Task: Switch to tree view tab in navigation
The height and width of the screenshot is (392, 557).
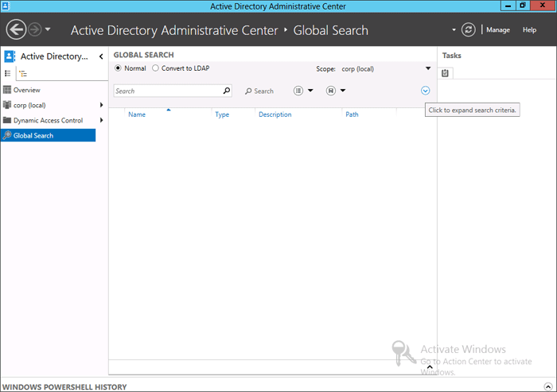Action: click(23, 73)
